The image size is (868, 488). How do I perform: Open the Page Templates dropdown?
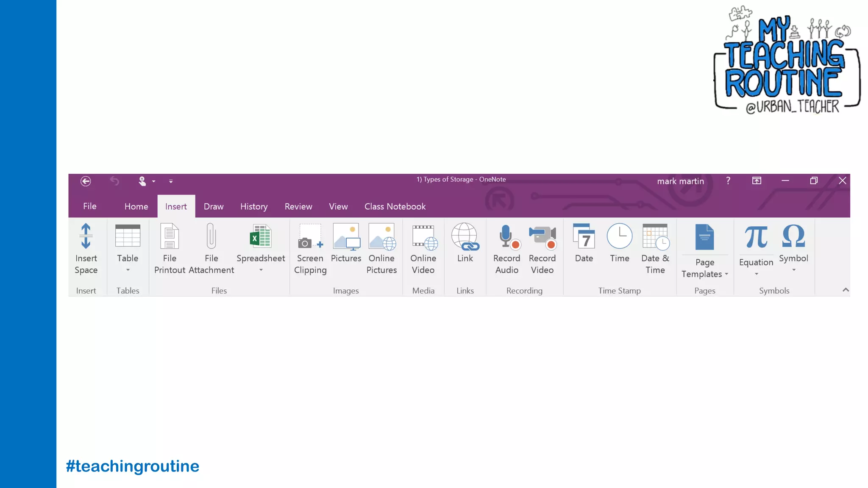pyautogui.click(x=726, y=274)
